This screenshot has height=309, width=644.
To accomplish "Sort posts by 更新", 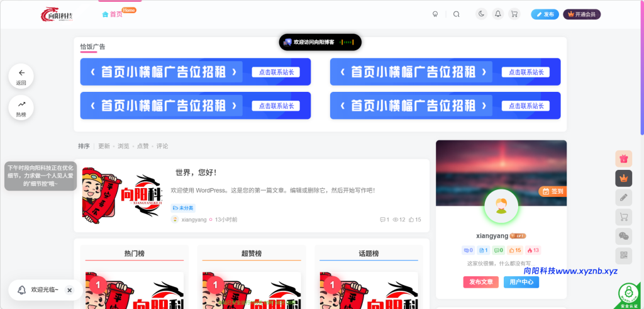I will click(x=104, y=146).
